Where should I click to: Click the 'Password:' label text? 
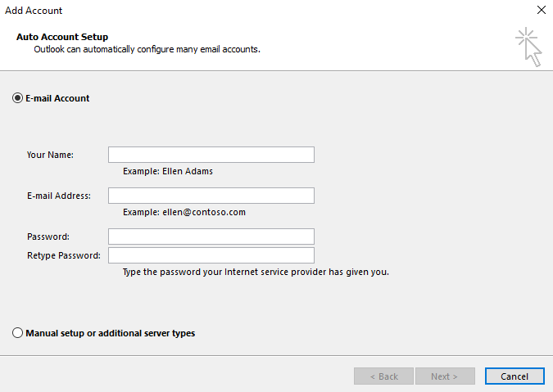click(x=48, y=237)
